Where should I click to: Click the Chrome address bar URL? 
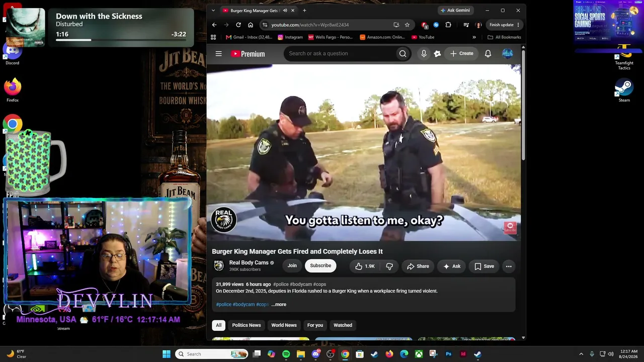[310, 25]
